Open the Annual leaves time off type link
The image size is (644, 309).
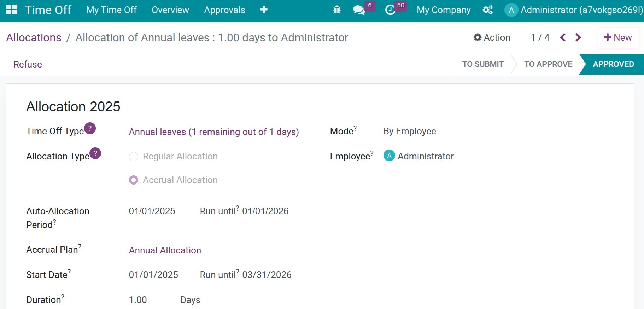(x=214, y=132)
